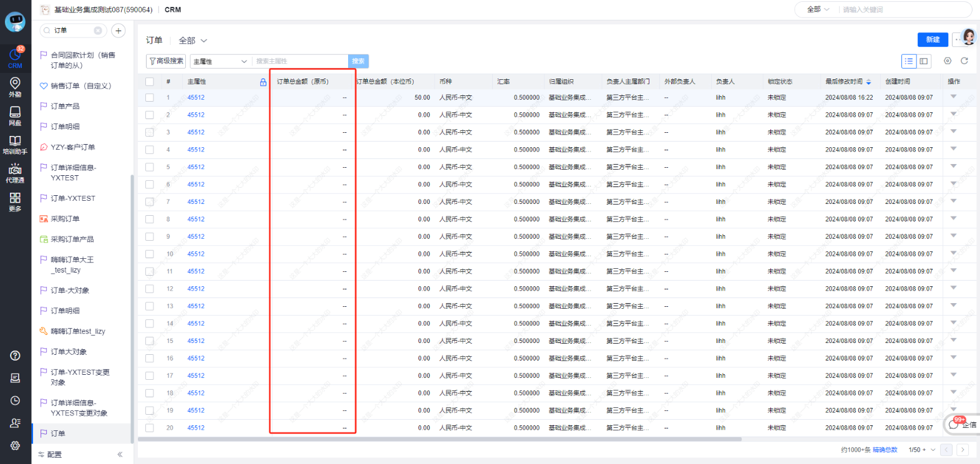Screen dimensions: 980x464
Task: Click the blue 新建 button
Action: click(933, 39)
